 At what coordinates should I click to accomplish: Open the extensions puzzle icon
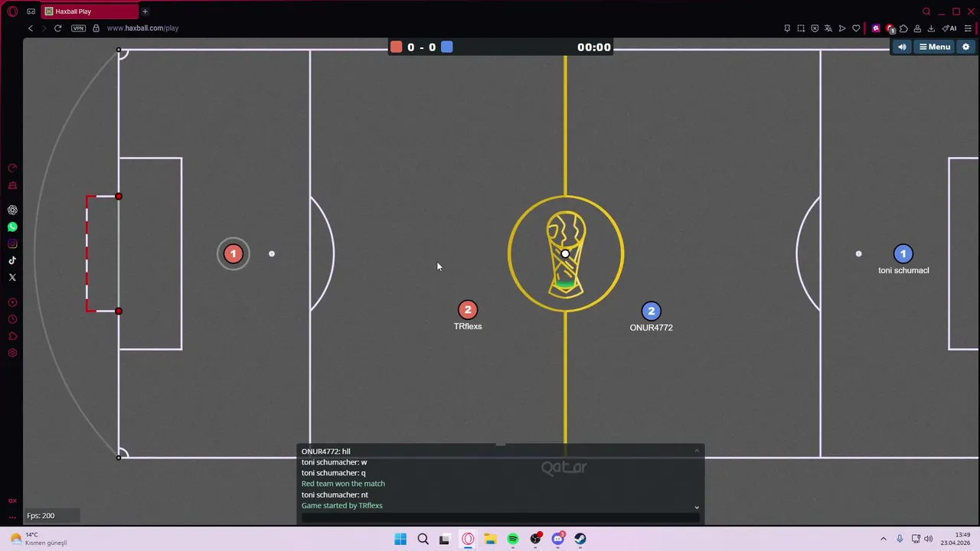tap(903, 28)
